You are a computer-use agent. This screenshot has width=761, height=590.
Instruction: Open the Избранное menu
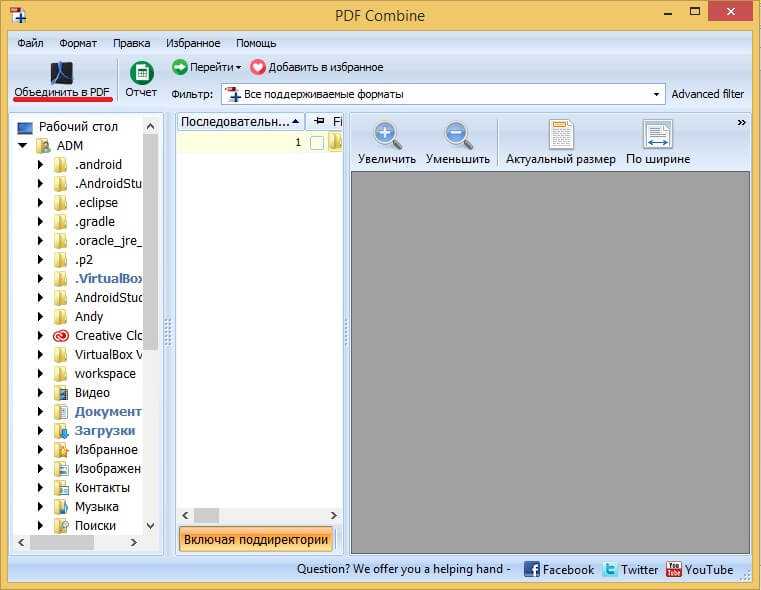pyautogui.click(x=193, y=43)
